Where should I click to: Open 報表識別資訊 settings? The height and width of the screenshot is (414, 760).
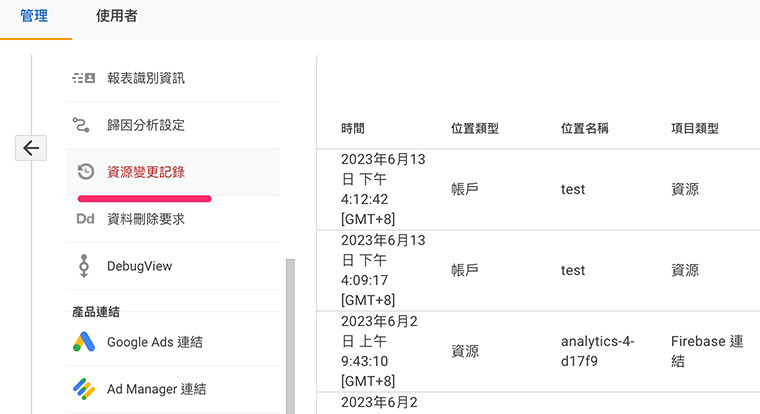(x=146, y=78)
